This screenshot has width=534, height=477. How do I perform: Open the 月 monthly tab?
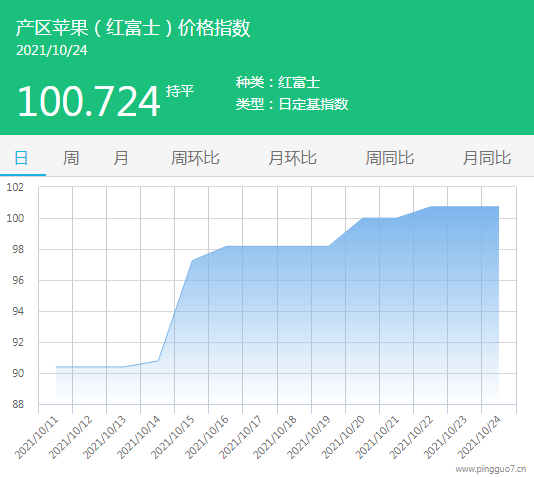pos(121,158)
